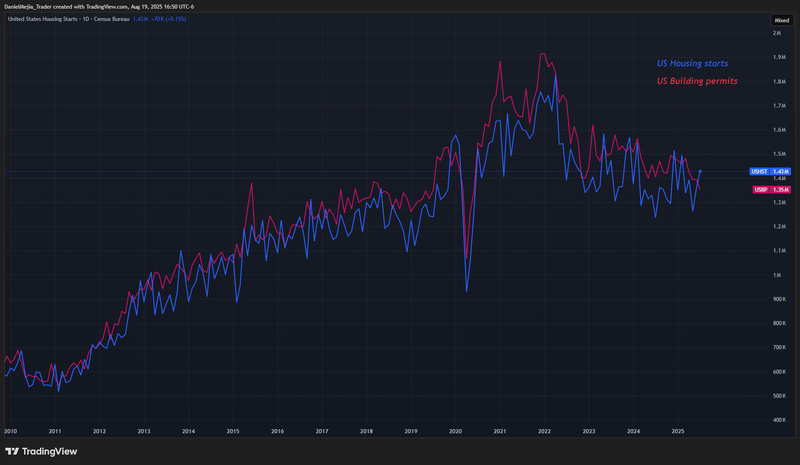This screenshot has height=465, width=800.
Task: Click the 'US Housing starts' text annotation
Action: tap(691, 63)
